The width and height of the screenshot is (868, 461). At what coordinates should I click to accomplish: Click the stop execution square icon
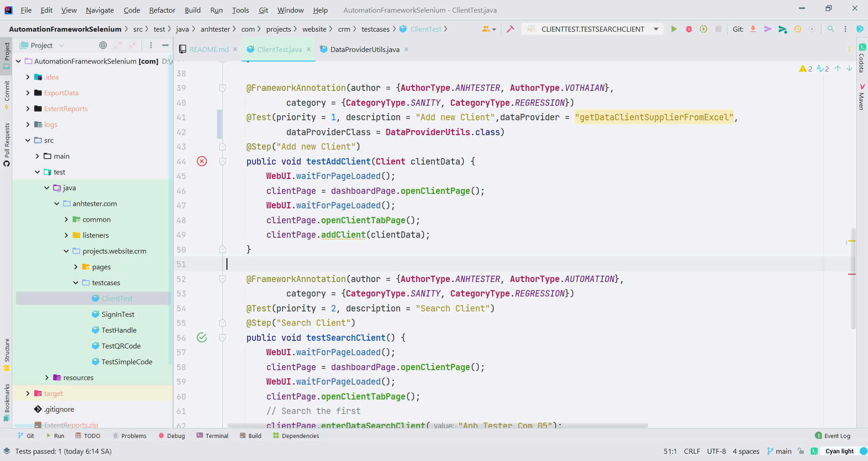[718, 29]
